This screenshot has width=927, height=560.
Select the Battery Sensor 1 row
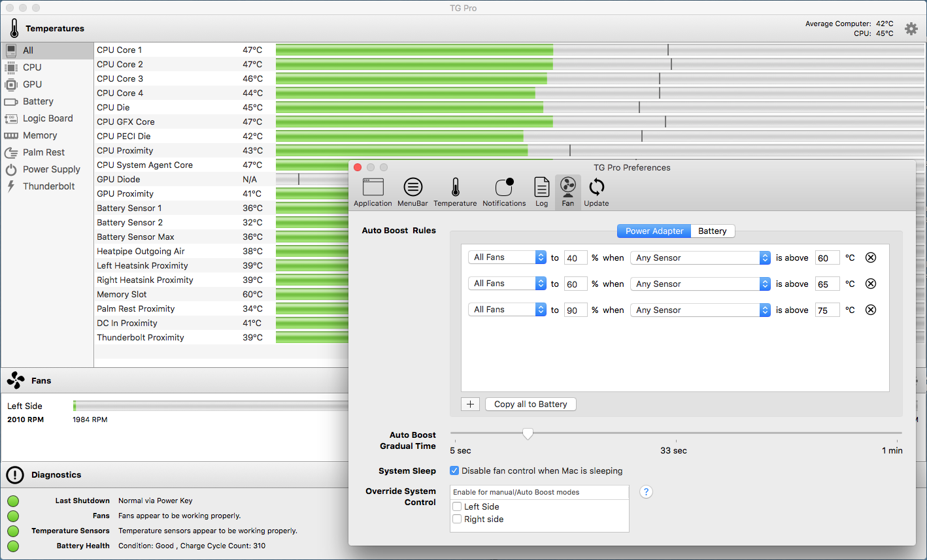tap(222, 208)
